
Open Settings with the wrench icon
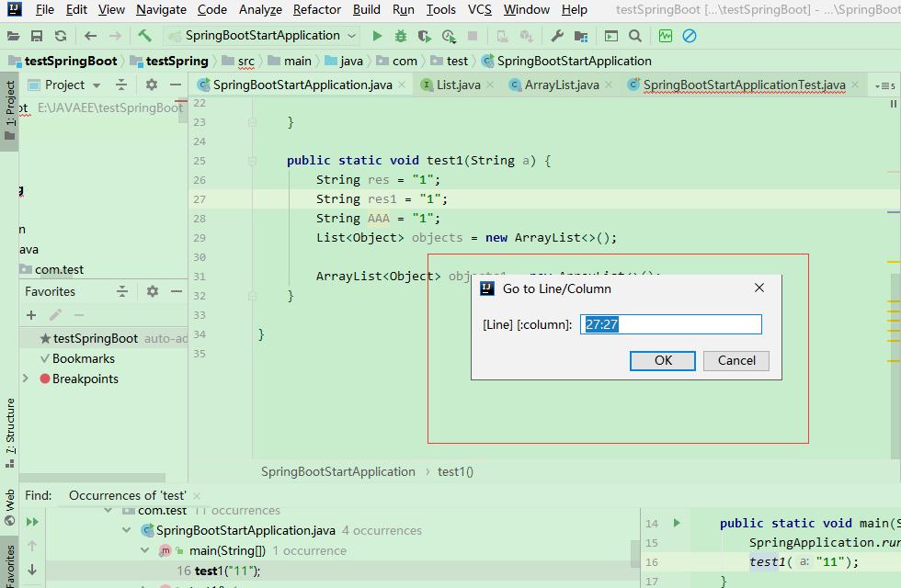pos(557,36)
